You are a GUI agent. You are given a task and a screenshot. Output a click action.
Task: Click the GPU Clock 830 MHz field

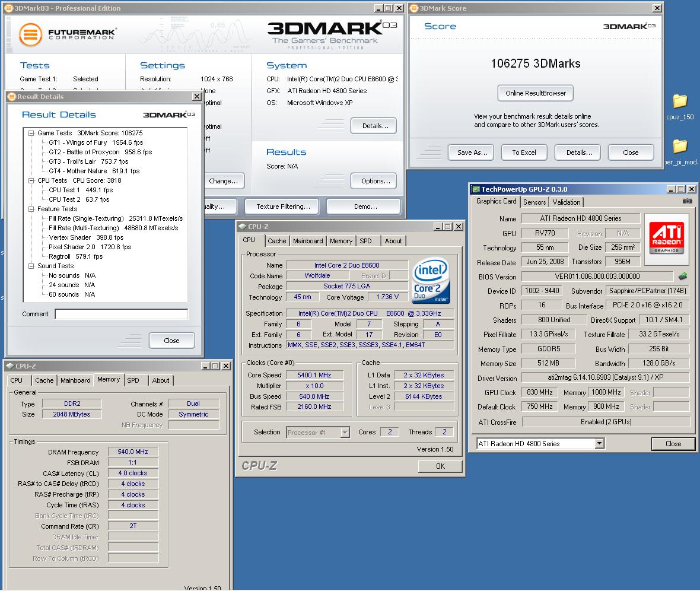[x=539, y=392]
